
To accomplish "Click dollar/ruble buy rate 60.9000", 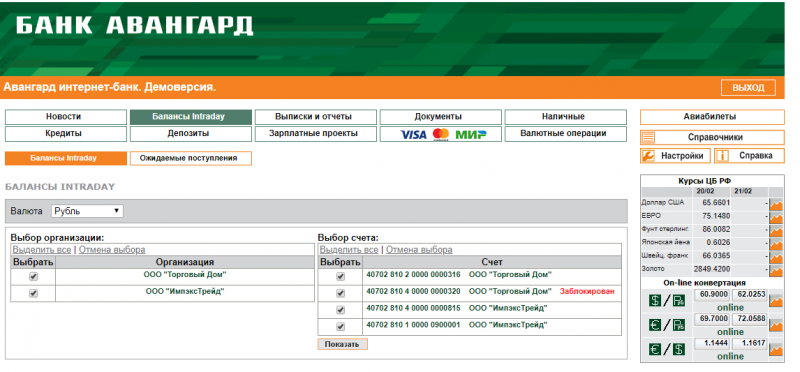I will click(712, 295).
